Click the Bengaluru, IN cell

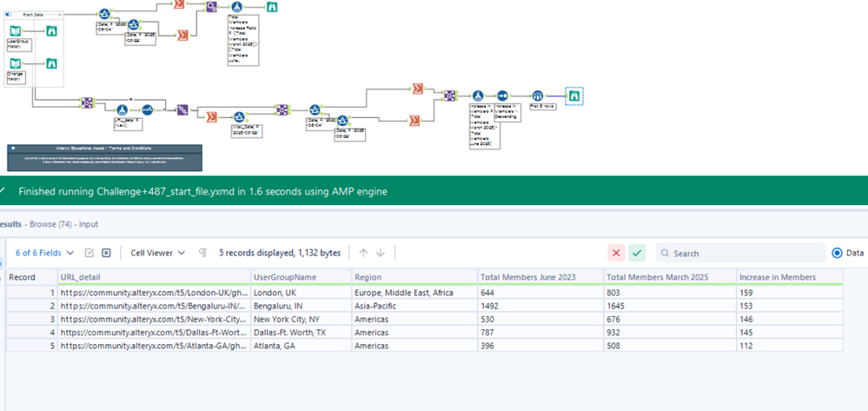(301, 305)
